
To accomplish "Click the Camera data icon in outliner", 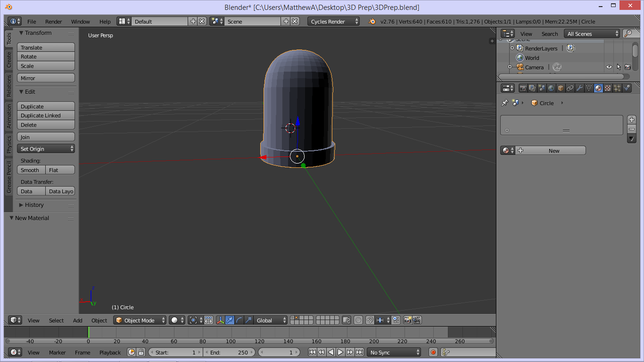I will [x=557, y=67].
